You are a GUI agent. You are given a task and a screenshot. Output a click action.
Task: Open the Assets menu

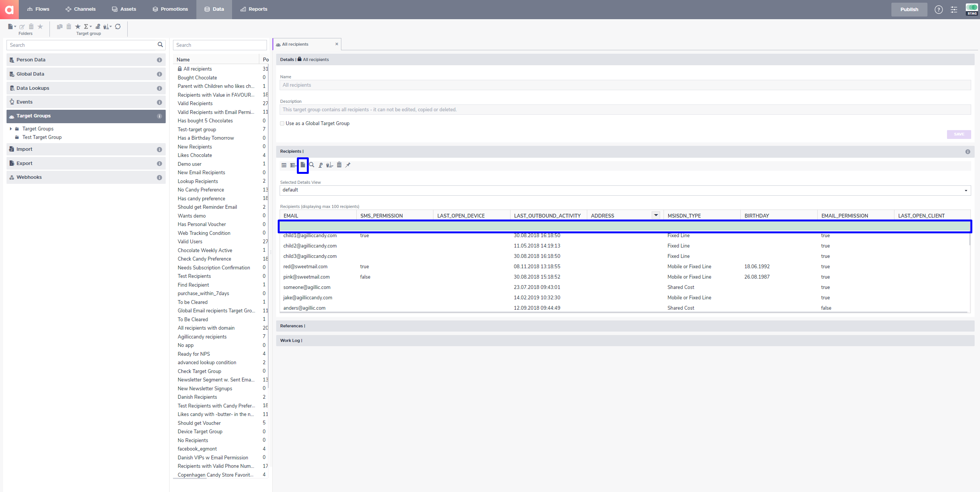coord(124,9)
